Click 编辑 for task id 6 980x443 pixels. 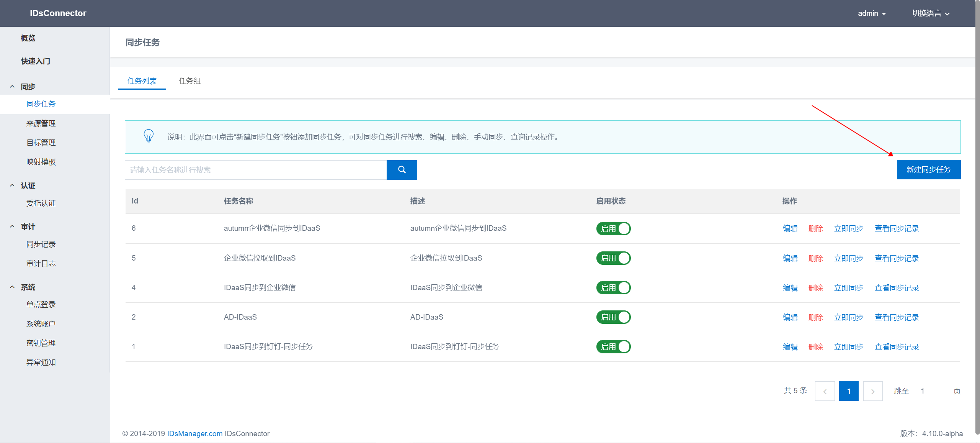tap(790, 228)
